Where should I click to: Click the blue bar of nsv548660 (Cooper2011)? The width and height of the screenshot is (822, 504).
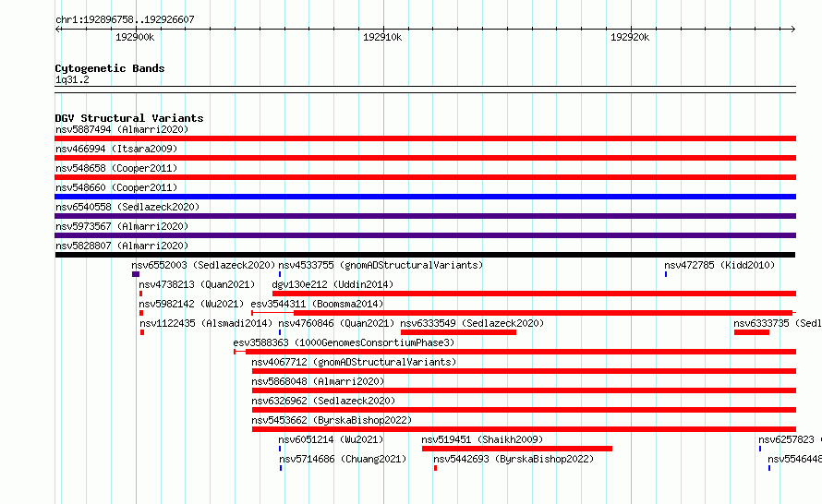point(425,197)
